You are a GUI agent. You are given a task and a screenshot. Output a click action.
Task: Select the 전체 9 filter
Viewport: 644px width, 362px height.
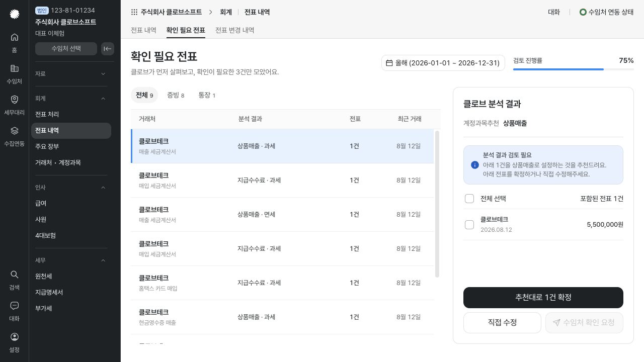coord(144,95)
